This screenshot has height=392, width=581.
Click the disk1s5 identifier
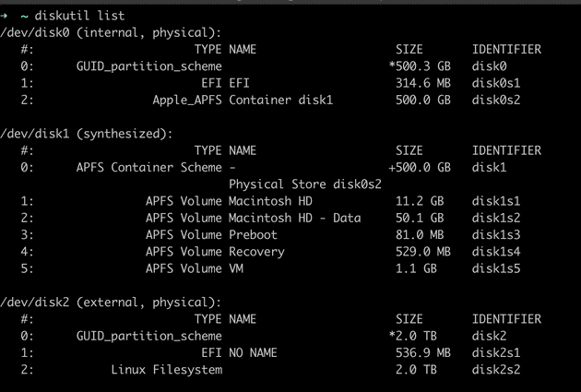tap(496, 268)
